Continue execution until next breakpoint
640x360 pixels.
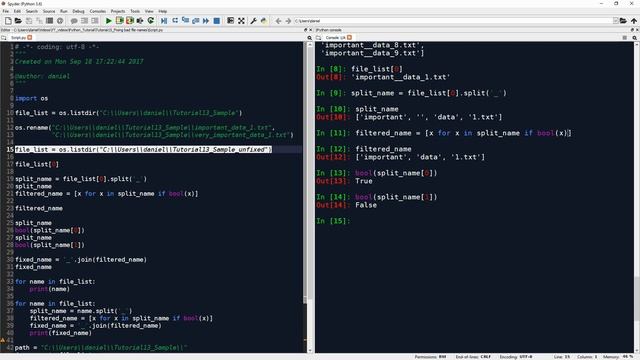206,20
